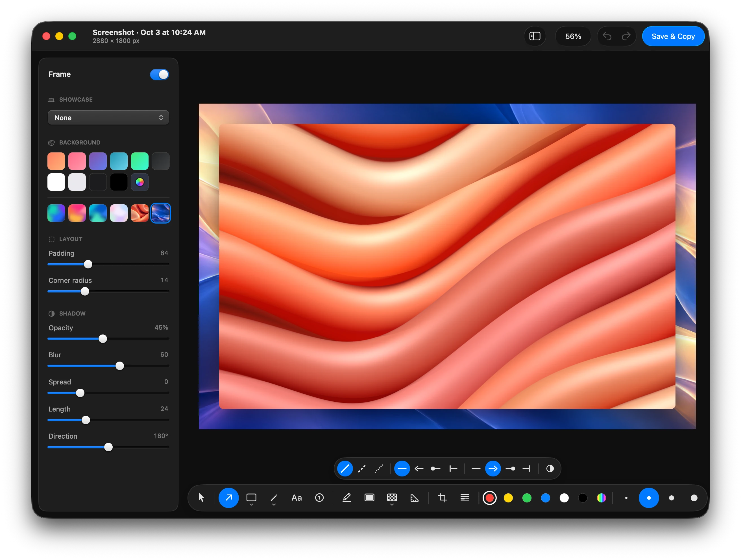Select the orange solid background swatch

coord(56,161)
